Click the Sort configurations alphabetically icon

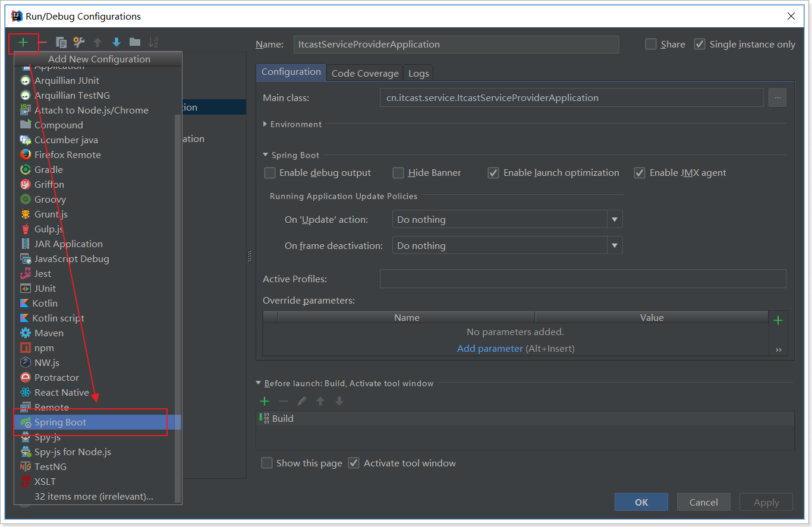click(x=153, y=43)
